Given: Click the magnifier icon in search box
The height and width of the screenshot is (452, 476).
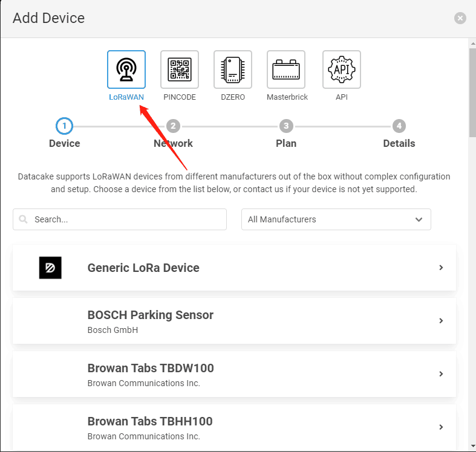Looking at the screenshot, I should (23, 219).
